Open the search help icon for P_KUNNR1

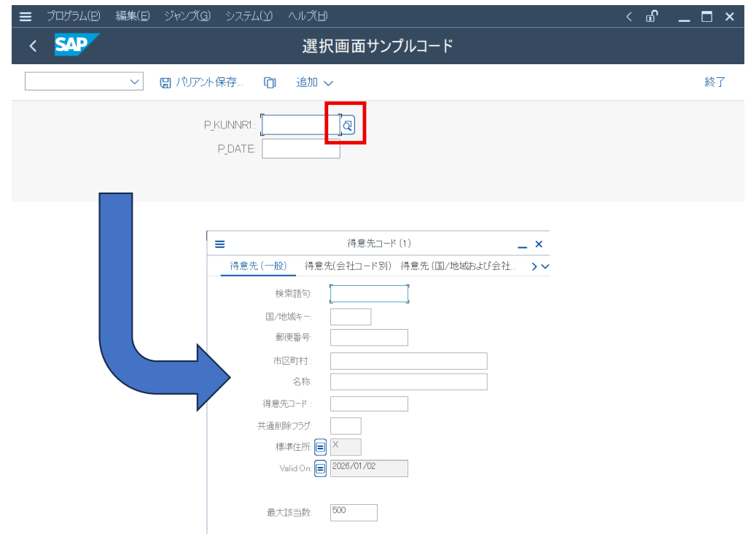[x=348, y=125]
